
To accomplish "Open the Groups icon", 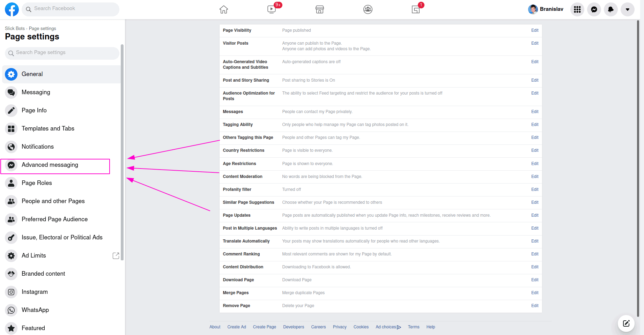I will click(368, 9).
